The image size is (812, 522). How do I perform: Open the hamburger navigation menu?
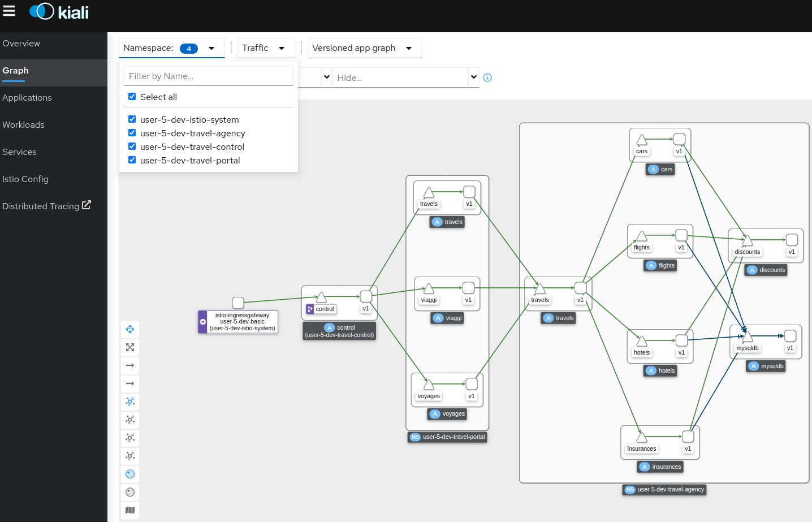[9, 11]
